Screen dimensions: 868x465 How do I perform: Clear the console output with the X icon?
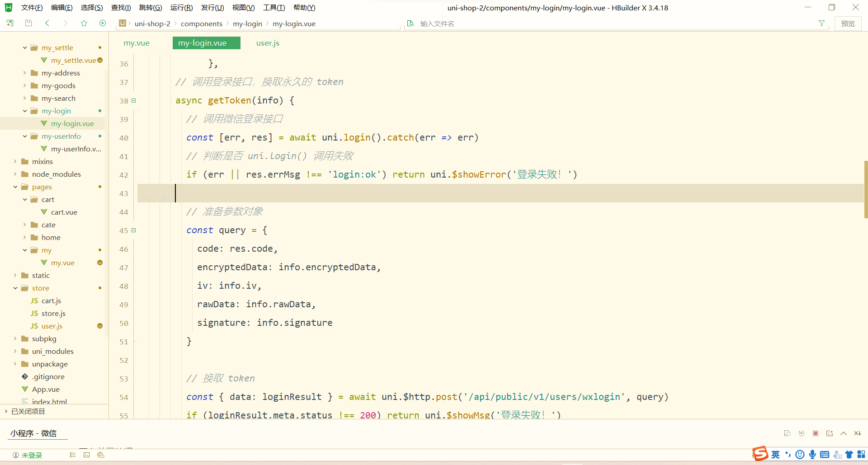pyautogui.click(x=858, y=433)
